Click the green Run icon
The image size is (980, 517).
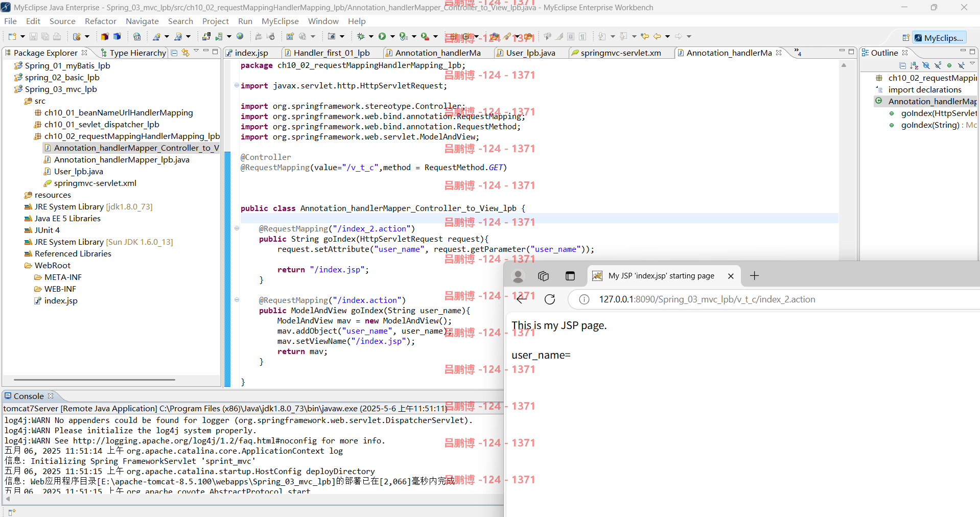382,36
